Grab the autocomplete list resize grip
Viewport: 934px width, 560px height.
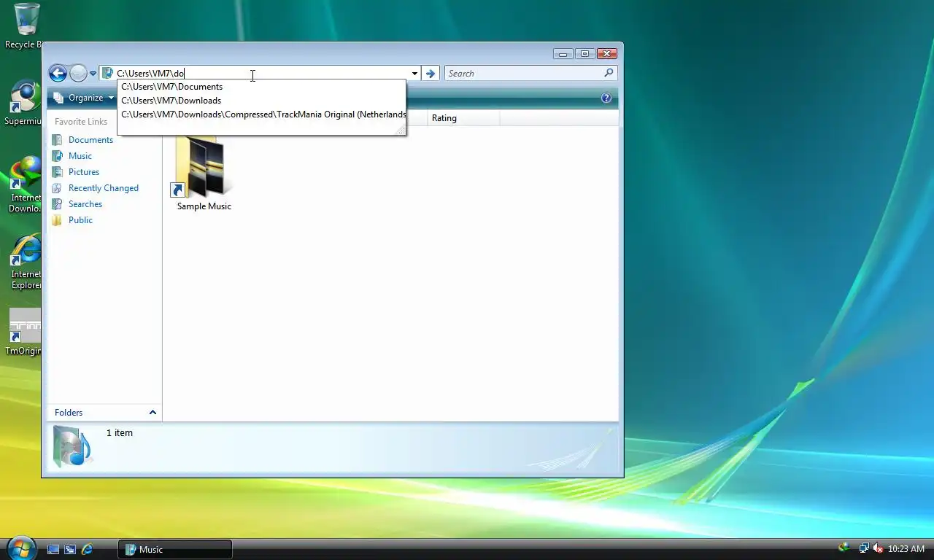(x=400, y=130)
